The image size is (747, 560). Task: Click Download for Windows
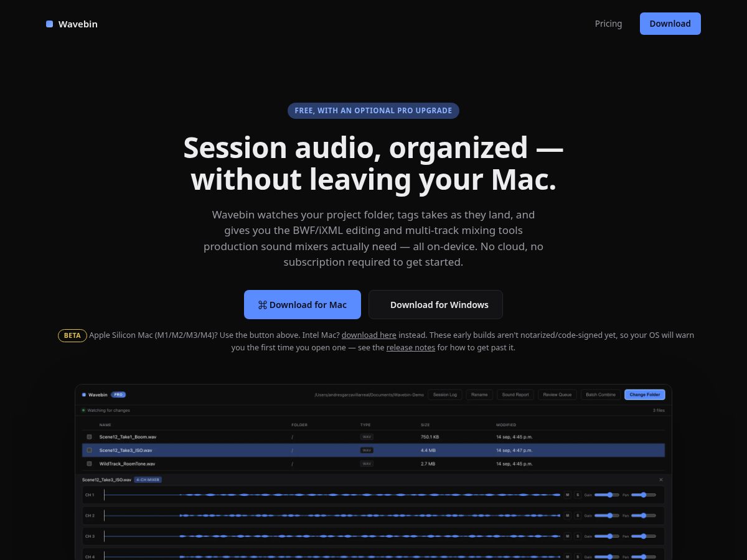click(436, 305)
